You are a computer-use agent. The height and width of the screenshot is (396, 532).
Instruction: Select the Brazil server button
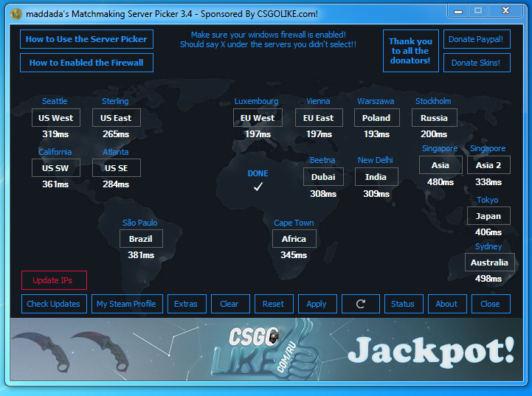[x=141, y=239]
